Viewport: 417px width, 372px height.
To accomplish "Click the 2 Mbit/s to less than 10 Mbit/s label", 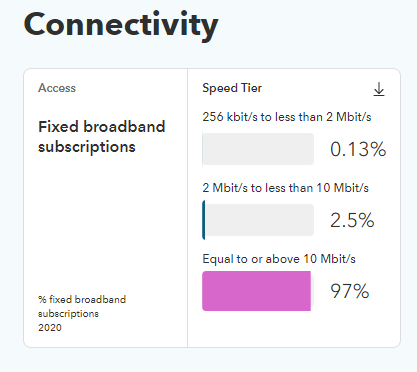I will pyautogui.click(x=285, y=188).
